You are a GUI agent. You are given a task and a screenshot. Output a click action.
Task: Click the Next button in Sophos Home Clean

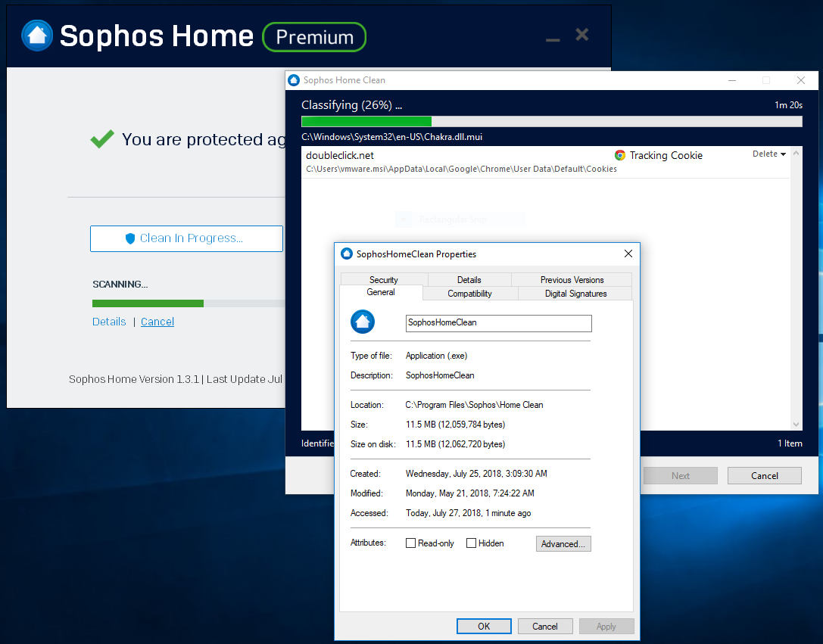[x=680, y=476]
